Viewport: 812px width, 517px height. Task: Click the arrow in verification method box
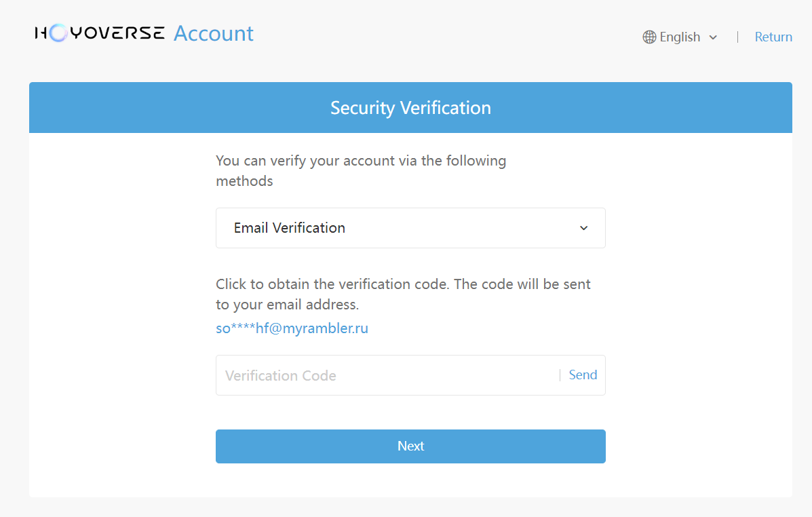pos(584,228)
